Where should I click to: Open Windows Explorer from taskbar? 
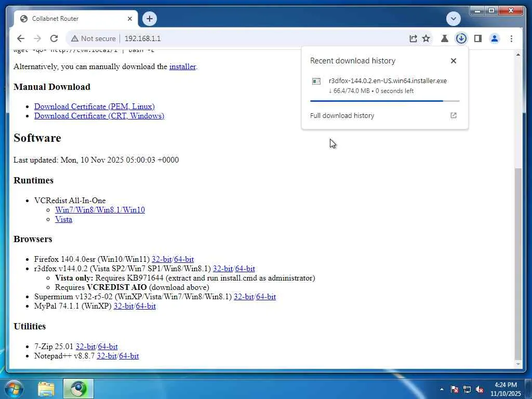pyautogui.click(x=46, y=389)
